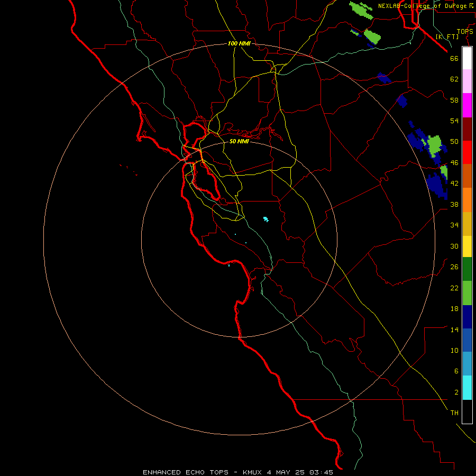This screenshot has width=476, height=476.
Task: Click legend value '46'
Action: [454, 163]
